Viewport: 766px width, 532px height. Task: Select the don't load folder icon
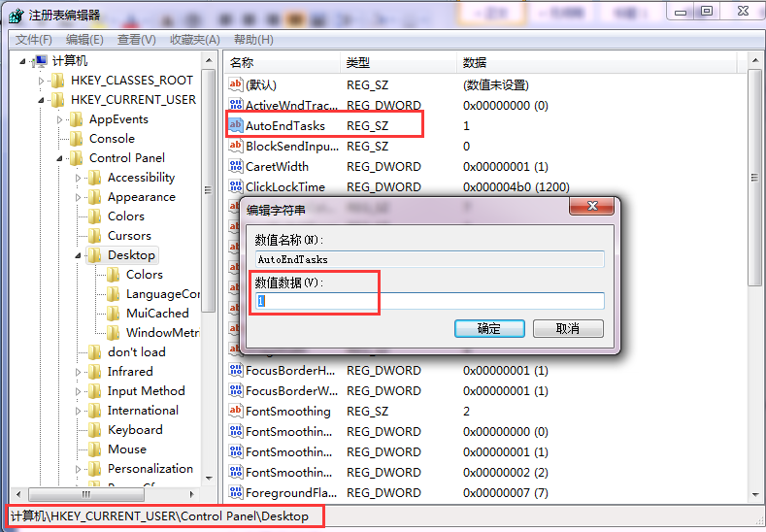click(95, 352)
